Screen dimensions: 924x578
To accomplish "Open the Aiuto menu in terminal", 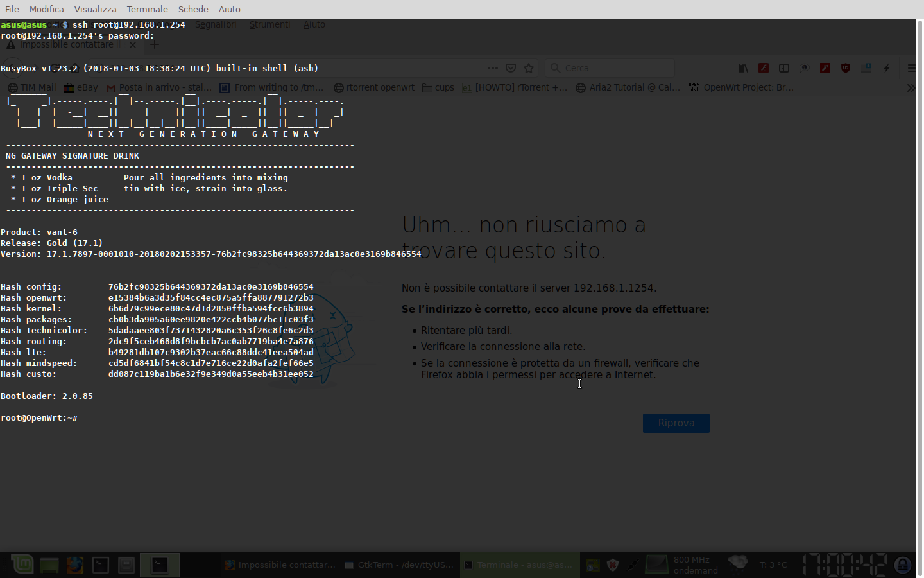I will [x=229, y=9].
